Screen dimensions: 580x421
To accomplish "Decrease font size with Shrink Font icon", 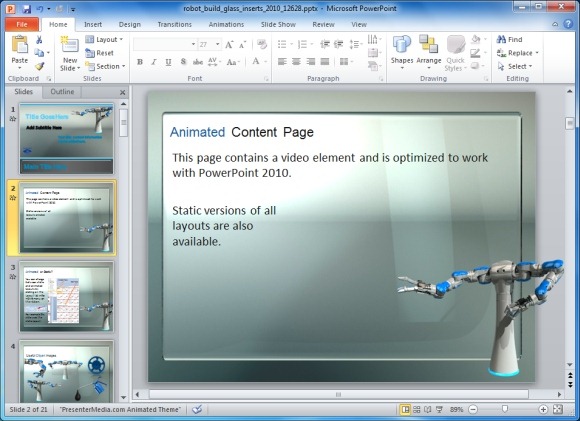I will point(242,45).
